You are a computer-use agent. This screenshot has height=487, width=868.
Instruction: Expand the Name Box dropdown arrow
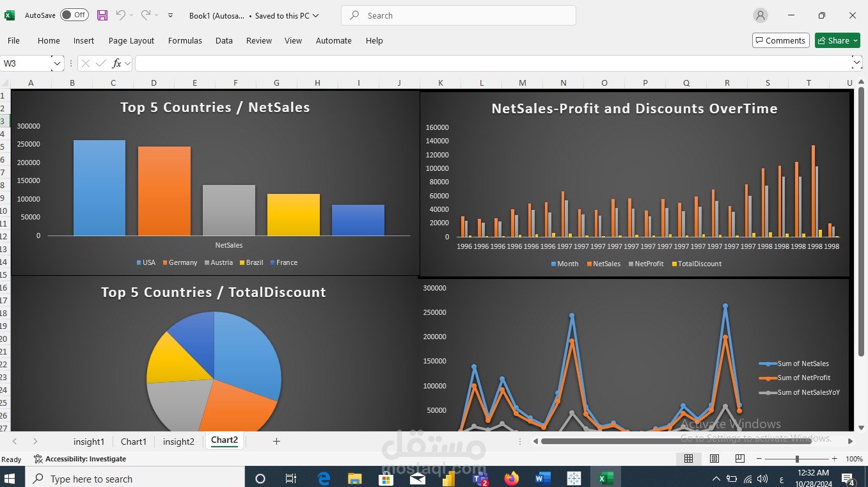coord(57,63)
